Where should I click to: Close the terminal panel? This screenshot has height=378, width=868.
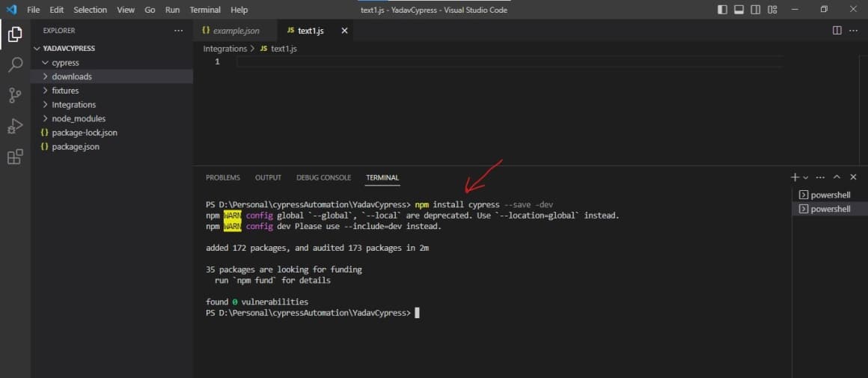pos(853,177)
